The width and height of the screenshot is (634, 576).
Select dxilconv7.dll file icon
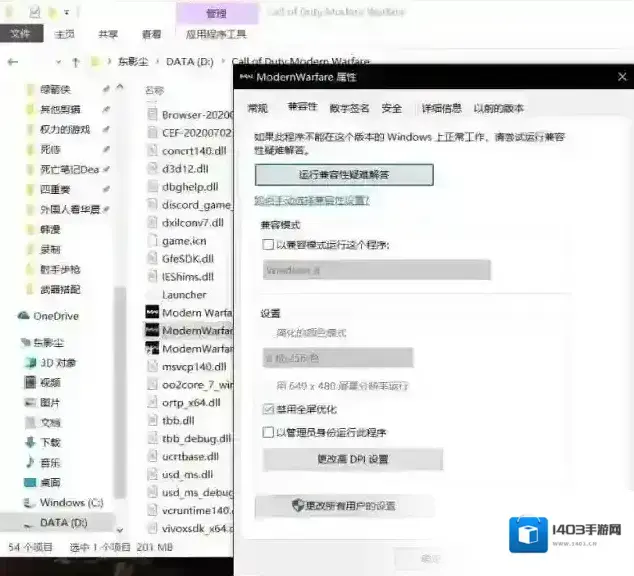click(152, 222)
